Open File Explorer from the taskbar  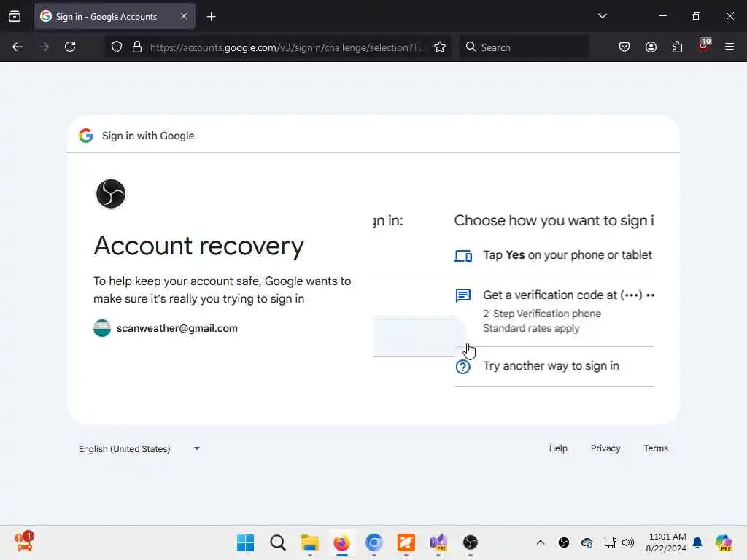point(309,542)
